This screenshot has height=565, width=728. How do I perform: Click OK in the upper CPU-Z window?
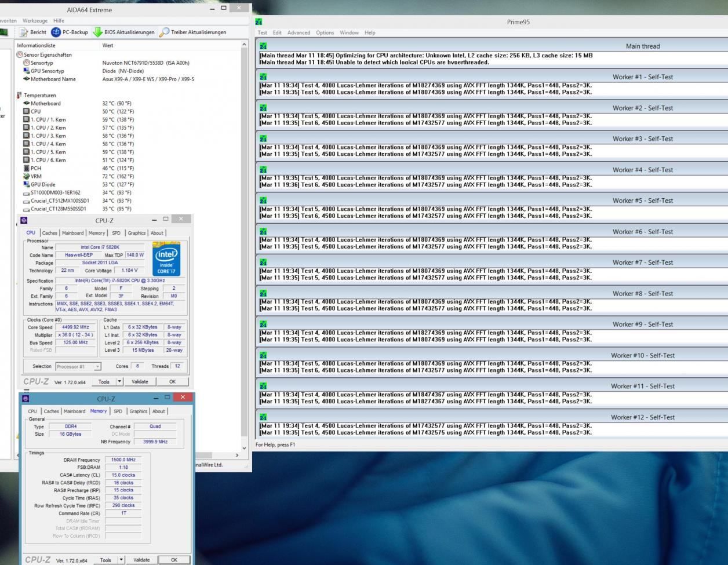[x=172, y=382]
